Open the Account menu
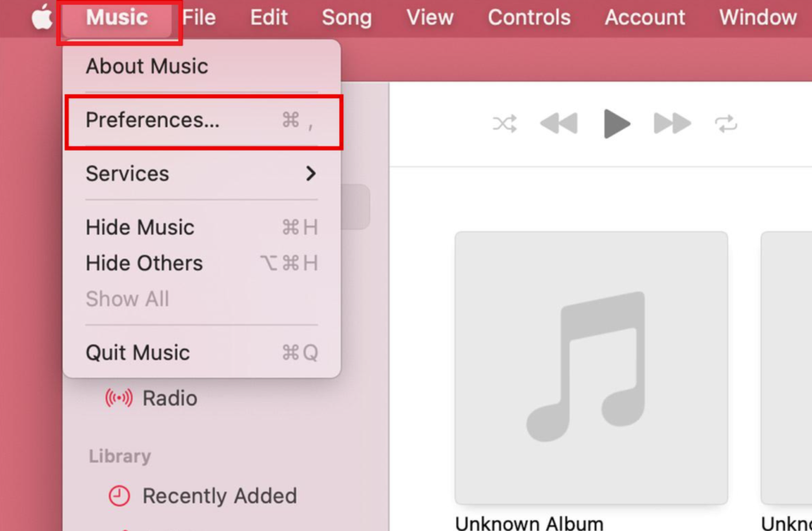Screen dimensions: 812x531 point(644,17)
